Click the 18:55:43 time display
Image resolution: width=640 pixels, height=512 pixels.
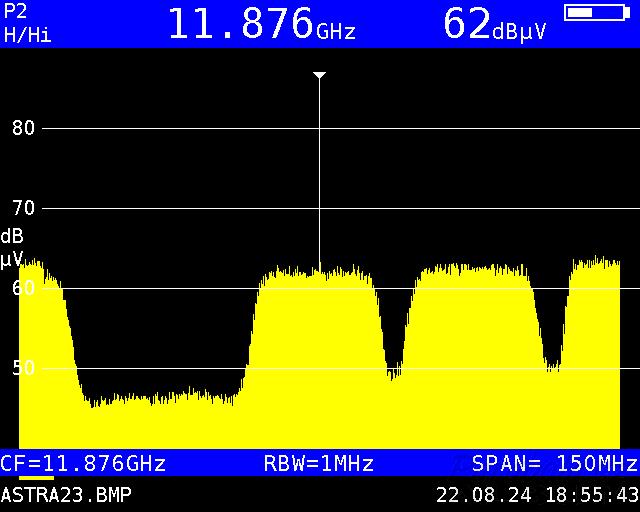(592, 495)
